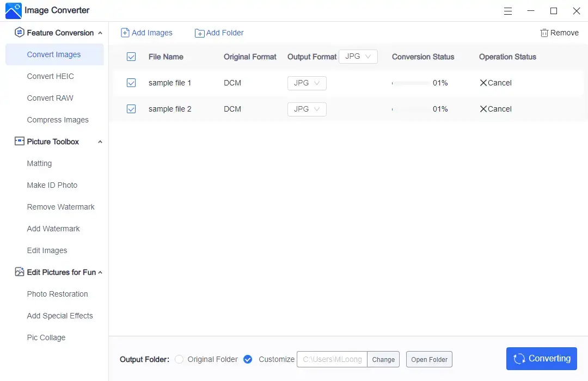Click the Edit Pictures for Fun icon

click(x=20, y=272)
